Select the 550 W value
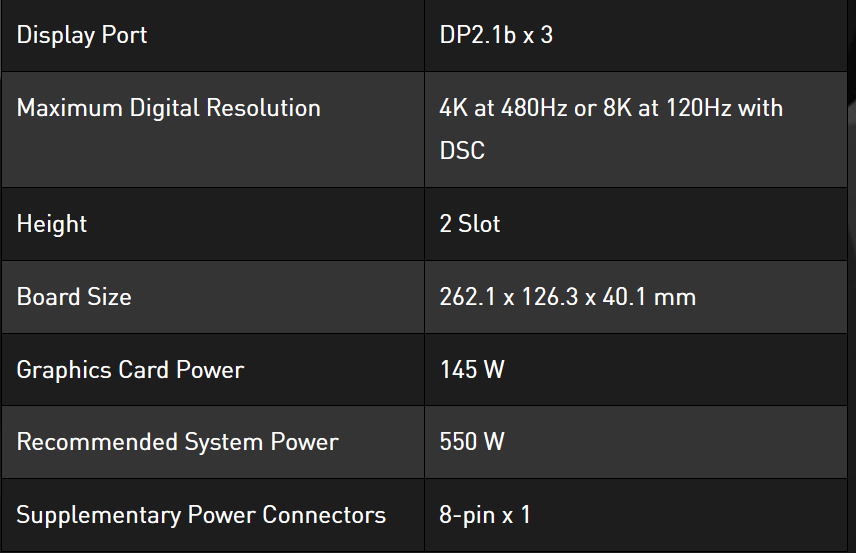This screenshot has height=553, width=856. (472, 442)
